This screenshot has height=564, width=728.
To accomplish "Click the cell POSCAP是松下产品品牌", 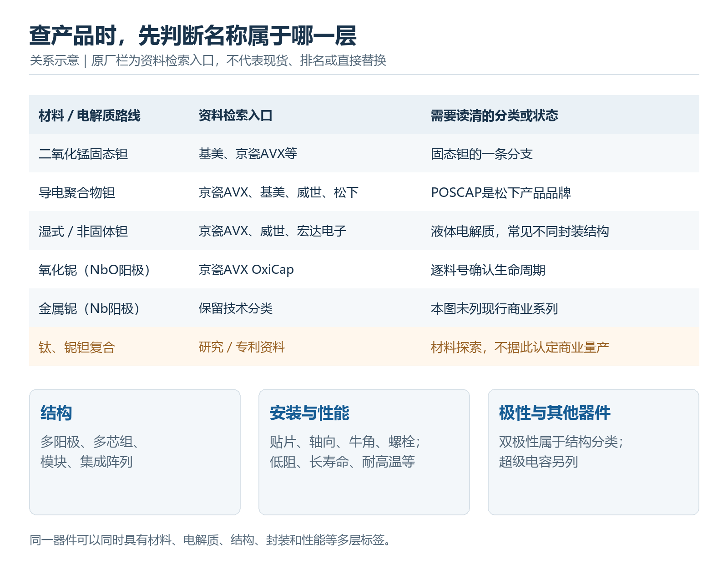I will (501, 193).
